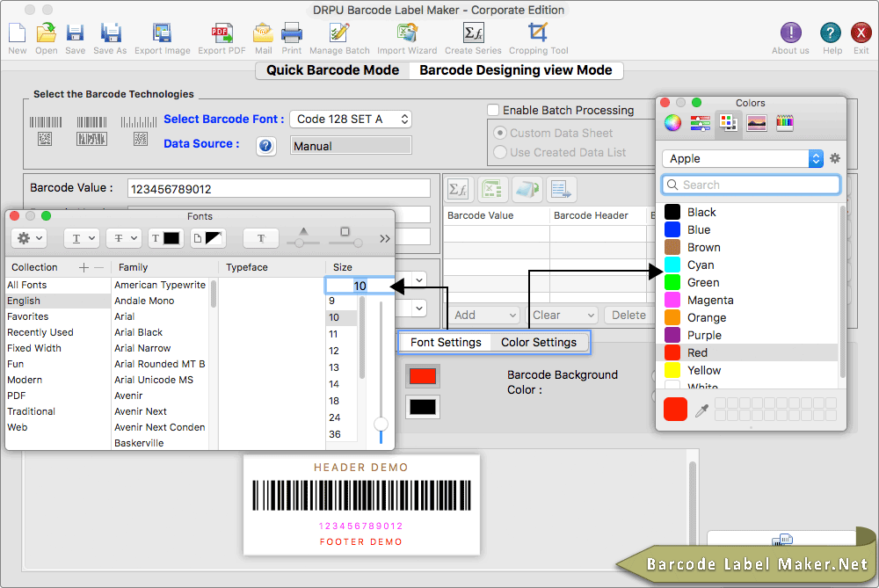Select the Colors palette tab icon
Viewport: 879px width, 588px height.
coord(728,123)
